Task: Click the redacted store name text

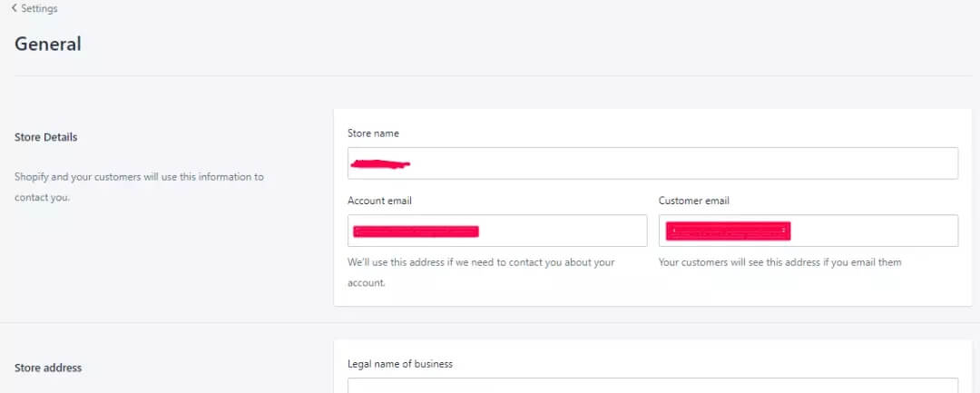Action: click(x=380, y=164)
